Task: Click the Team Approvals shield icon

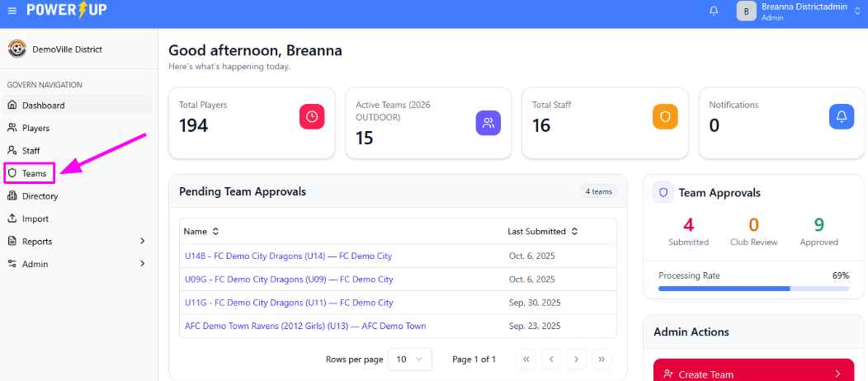Action: pos(663,192)
